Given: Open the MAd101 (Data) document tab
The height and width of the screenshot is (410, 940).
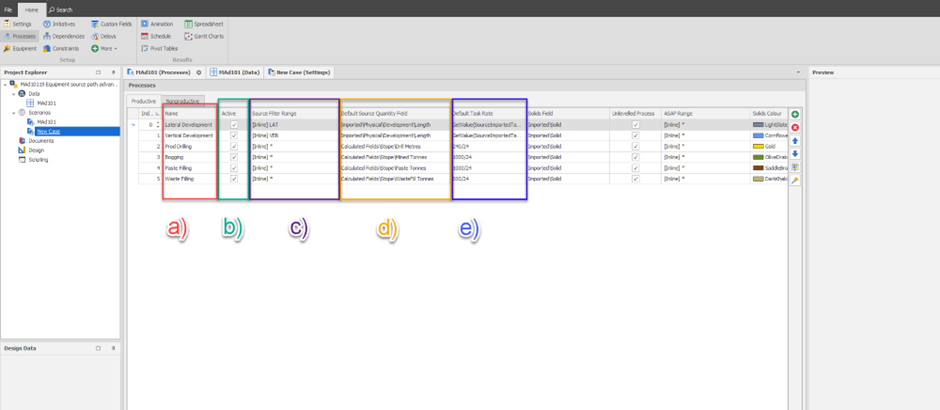Looking at the screenshot, I should point(238,72).
